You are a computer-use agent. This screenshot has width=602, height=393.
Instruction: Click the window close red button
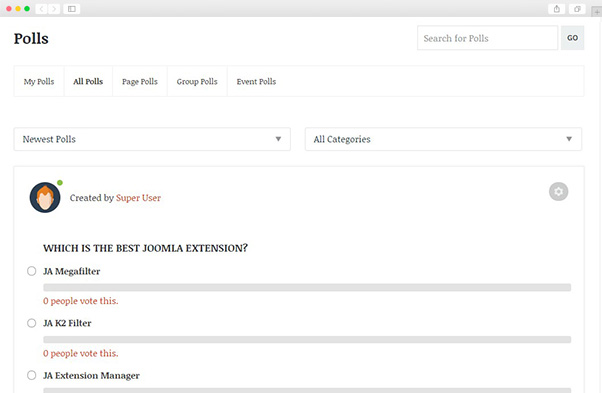pyautogui.click(x=9, y=8)
